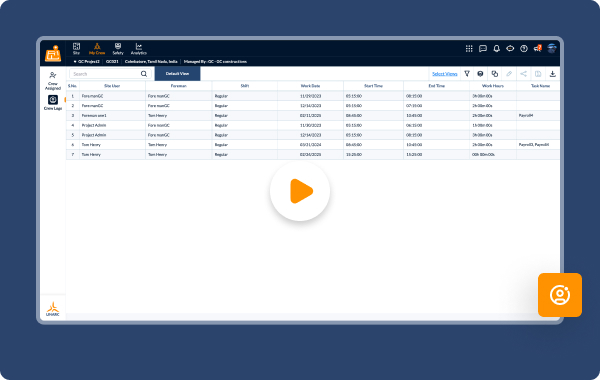
Task: Click the magnifier search icon
Action: [x=144, y=74]
